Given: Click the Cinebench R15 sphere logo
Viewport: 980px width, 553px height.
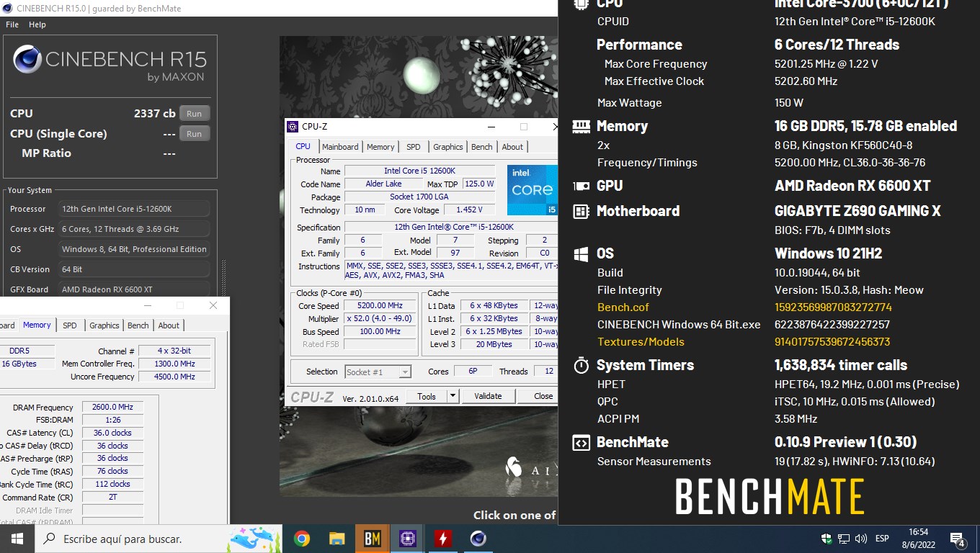Looking at the screenshot, I should [x=27, y=59].
